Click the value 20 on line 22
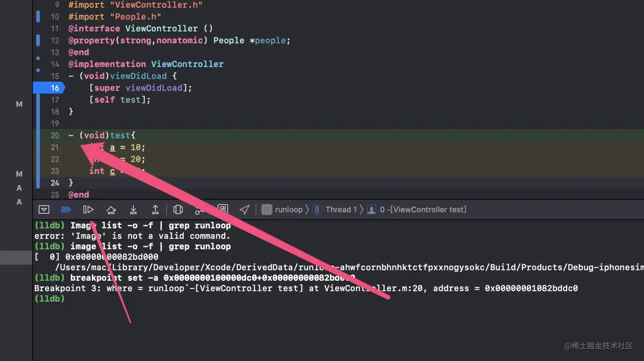The height and width of the screenshot is (361, 644). click(x=136, y=159)
